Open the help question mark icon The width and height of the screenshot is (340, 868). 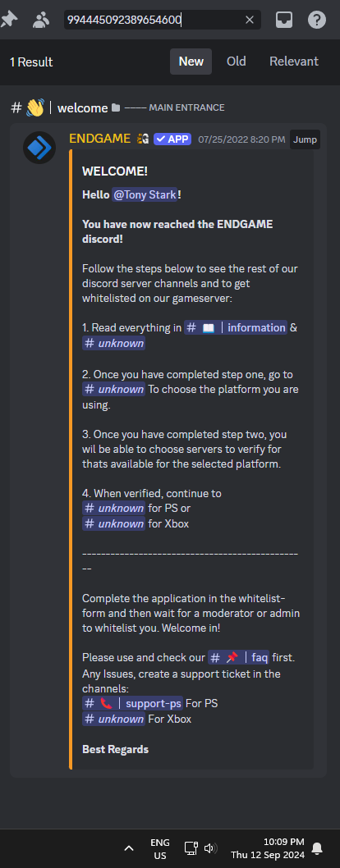coord(317,20)
